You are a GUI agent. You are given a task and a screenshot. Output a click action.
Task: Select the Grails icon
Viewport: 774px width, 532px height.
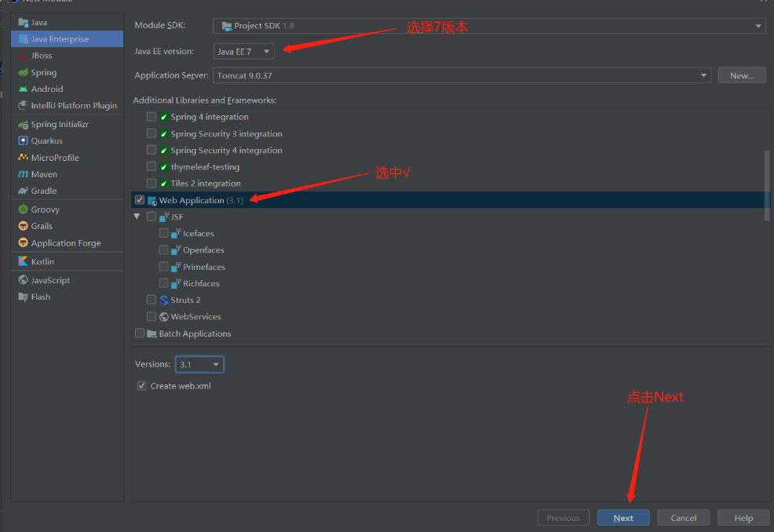(x=24, y=226)
